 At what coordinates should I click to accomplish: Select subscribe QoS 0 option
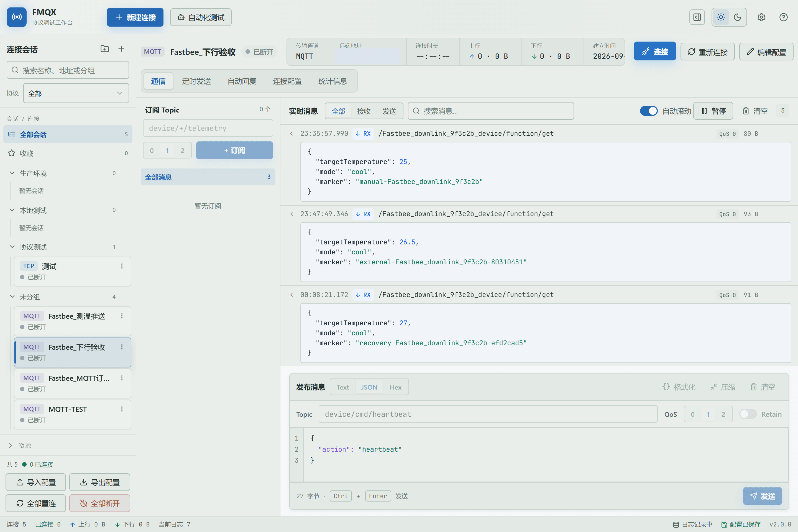[152, 150]
